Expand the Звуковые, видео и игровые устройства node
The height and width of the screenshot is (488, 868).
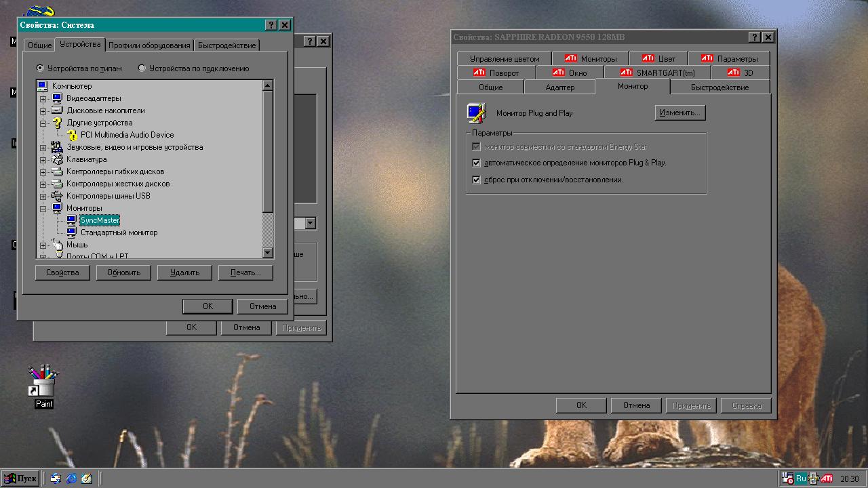(43, 147)
